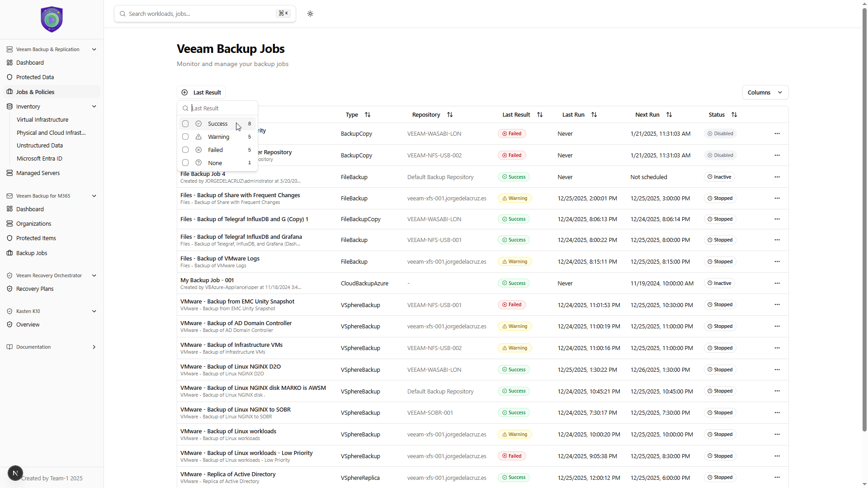868x488 pixels.
Task: Check the Warning filter checkbox
Action: 185,137
